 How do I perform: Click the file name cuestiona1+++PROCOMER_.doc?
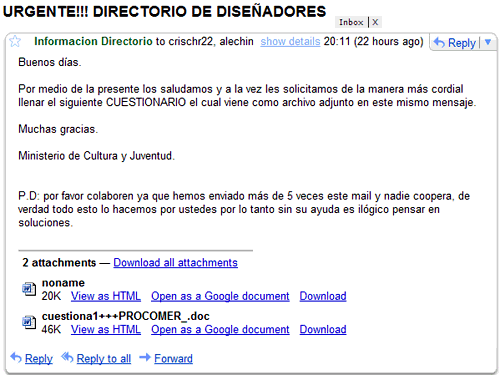126,316
